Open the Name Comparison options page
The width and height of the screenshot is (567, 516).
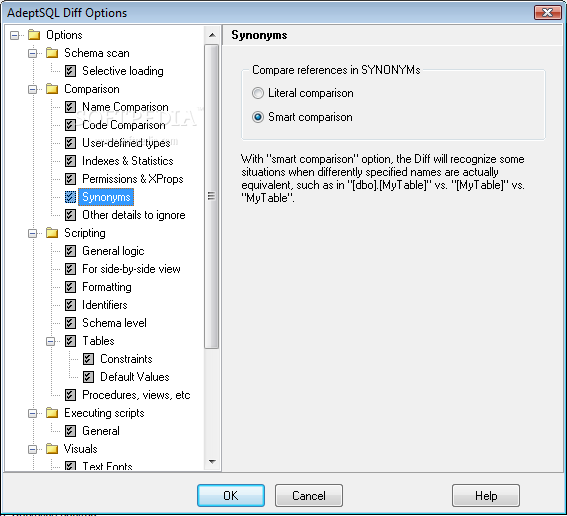click(125, 107)
